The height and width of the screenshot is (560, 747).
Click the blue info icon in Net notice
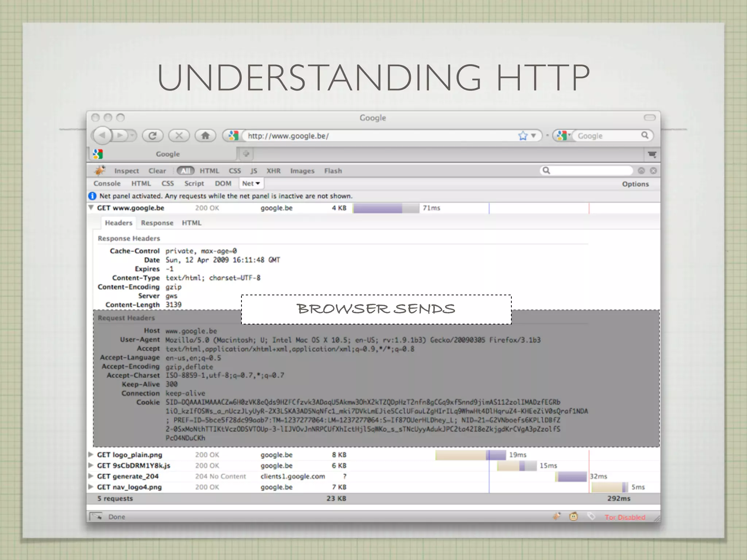pos(93,196)
